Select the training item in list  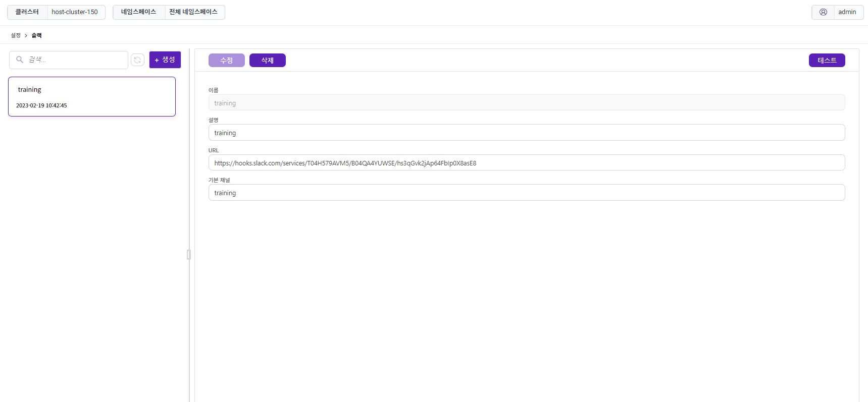coord(92,96)
